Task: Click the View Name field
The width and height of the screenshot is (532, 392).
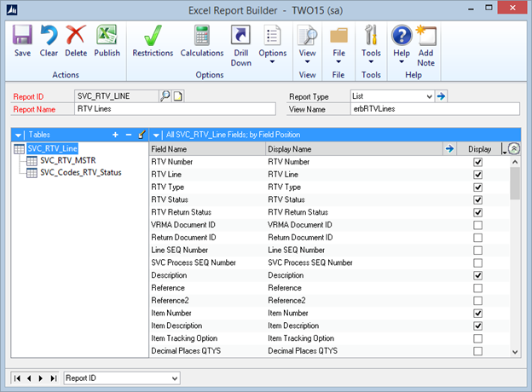Action: 435,109
